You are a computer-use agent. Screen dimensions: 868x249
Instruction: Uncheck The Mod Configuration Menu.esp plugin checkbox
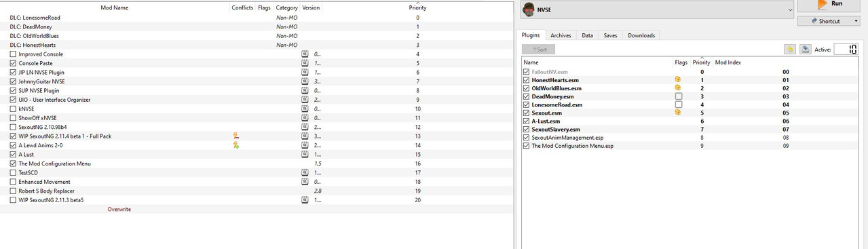tap(527, 146)
